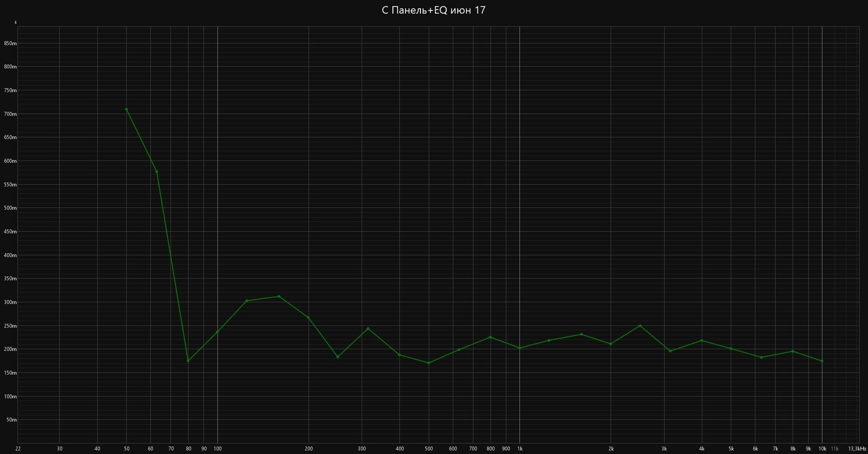Select the curve's low point at 80 Hz
The image size is (868, 454).
click(x=188, y=361)
